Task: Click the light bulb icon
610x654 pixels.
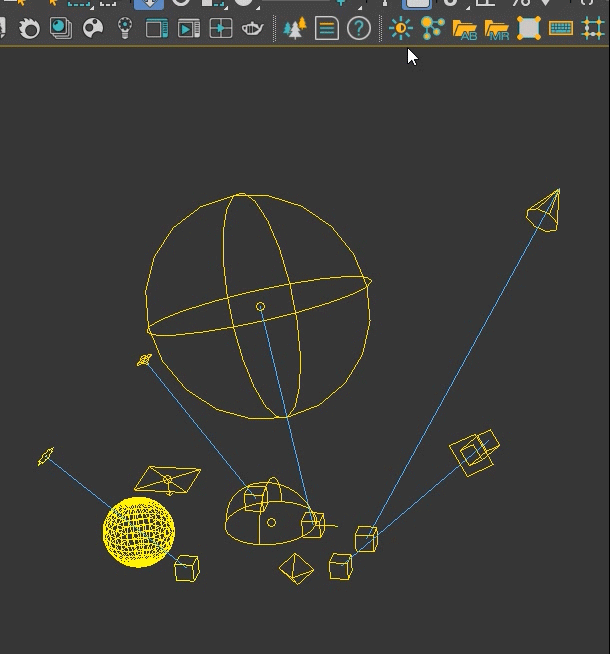Action: (125, 28)
